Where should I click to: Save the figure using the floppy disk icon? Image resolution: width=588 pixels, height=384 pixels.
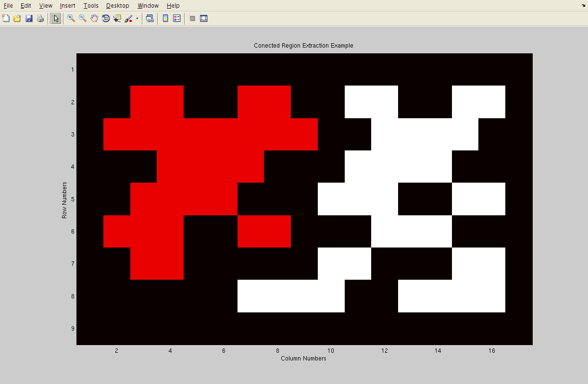29,19
